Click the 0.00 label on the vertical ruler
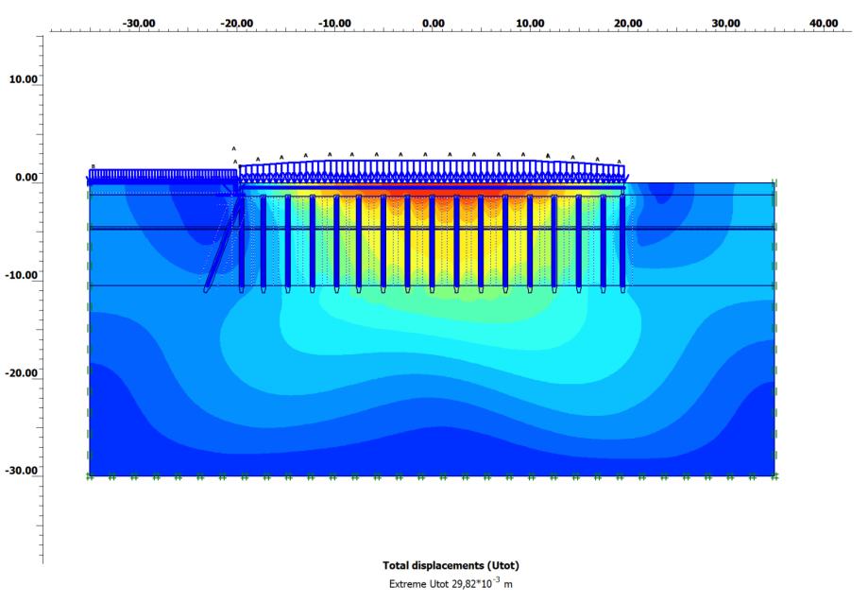This screenshot has width=868, height=603. [26, 177]
